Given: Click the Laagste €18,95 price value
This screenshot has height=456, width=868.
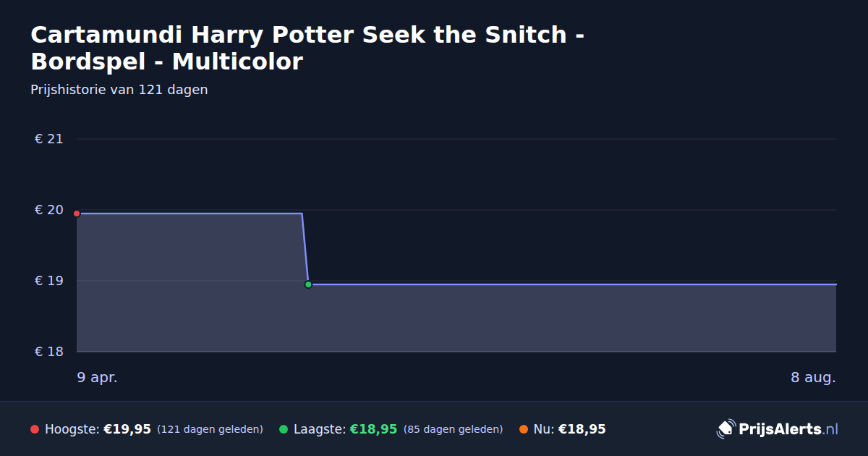Looking at the screenshot, I should [x=374, y=429].
